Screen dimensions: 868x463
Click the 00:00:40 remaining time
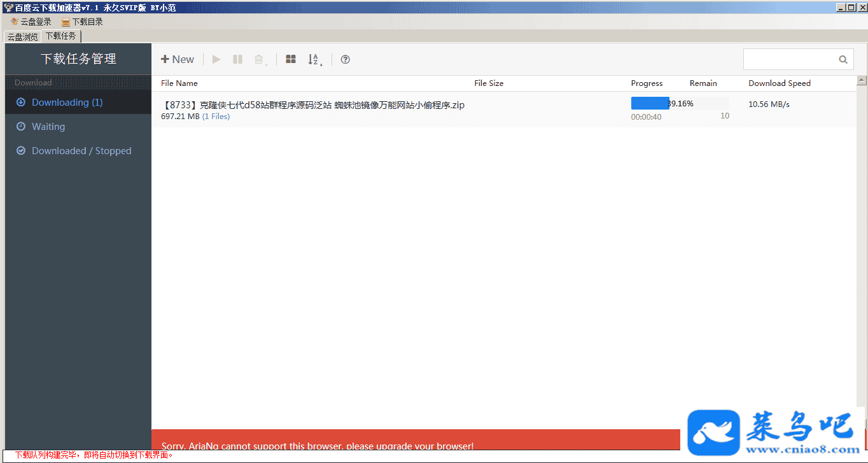point(646,117)
